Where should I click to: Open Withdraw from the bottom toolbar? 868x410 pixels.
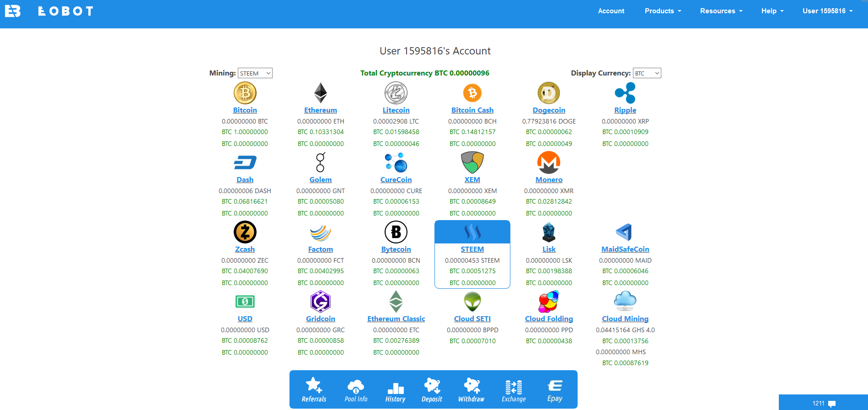472,390
